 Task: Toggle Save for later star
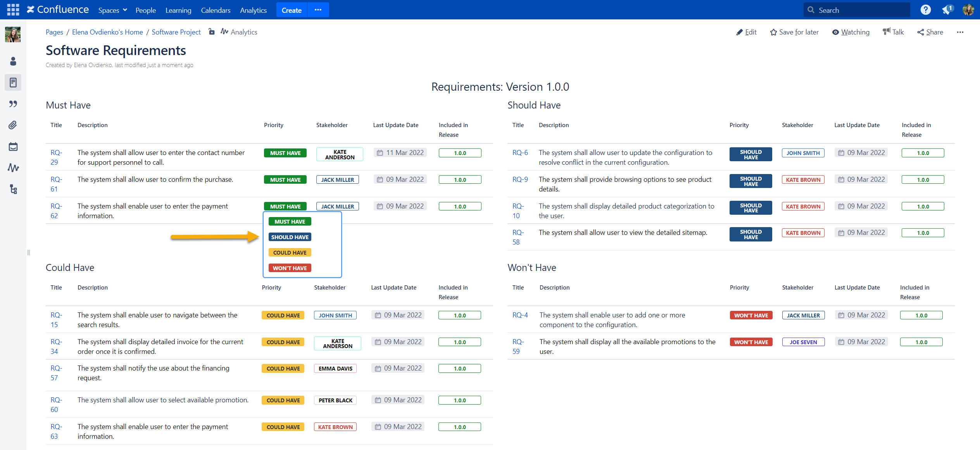click(794, 32)
